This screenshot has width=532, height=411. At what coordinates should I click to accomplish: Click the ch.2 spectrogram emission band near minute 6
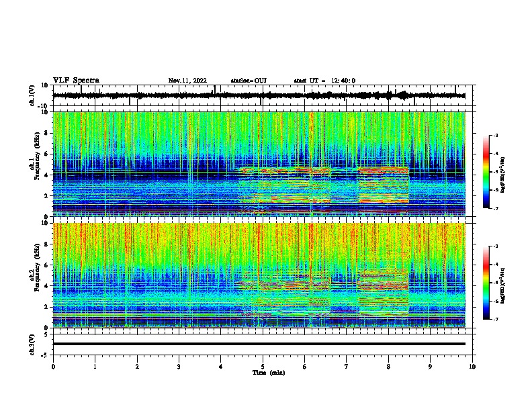coord(285,293)
